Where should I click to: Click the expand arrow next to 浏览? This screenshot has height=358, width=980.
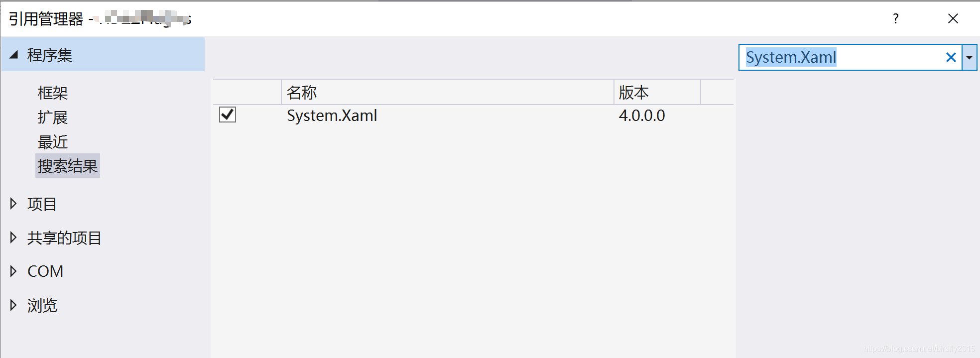coord(13,305)
